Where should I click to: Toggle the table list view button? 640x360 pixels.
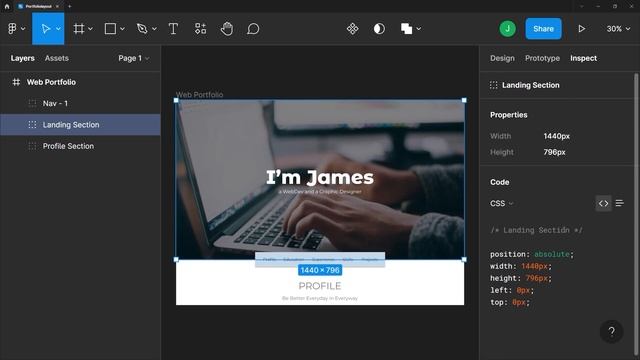point(619,203)
